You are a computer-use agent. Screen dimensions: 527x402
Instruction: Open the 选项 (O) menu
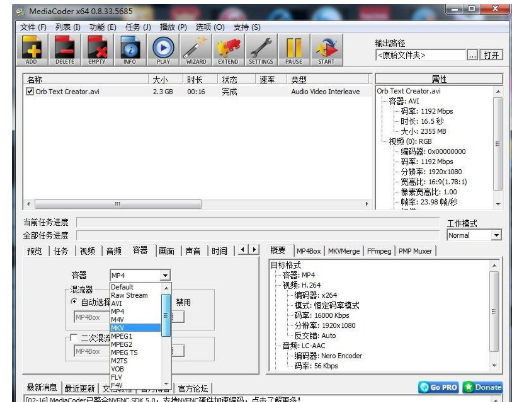pyautogui.click(x=210, y=27)
